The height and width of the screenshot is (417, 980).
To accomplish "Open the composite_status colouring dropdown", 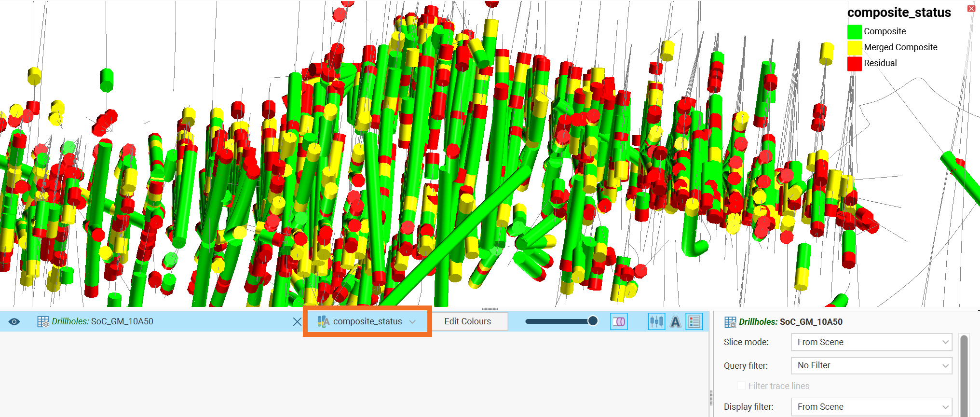I will [x=367, y=321].
